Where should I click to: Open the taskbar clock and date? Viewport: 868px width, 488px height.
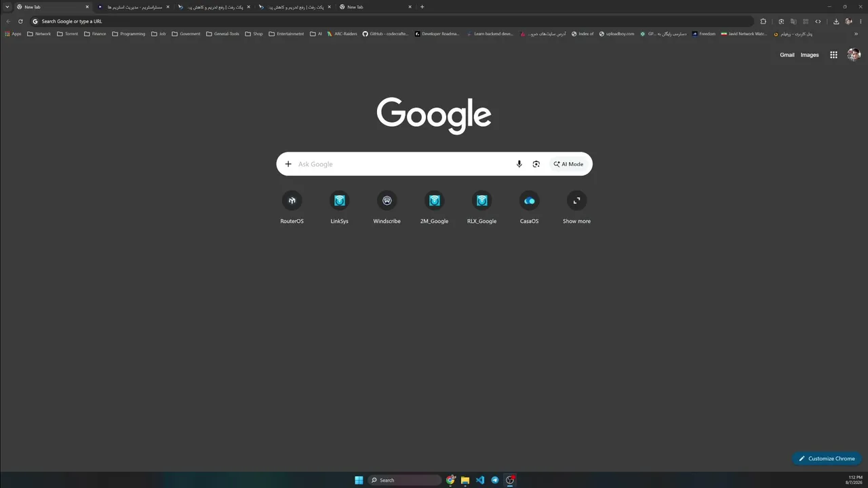coord(855,480)
